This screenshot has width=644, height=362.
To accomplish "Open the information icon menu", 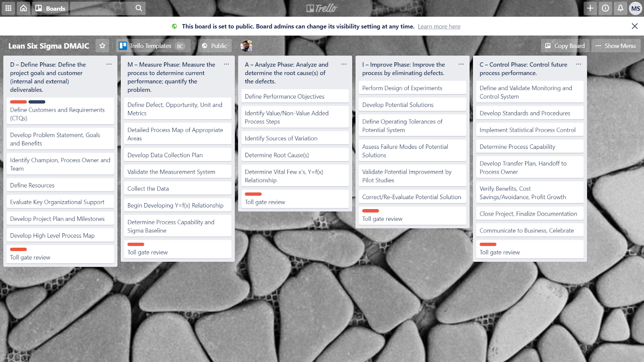I will coord(605,8).
